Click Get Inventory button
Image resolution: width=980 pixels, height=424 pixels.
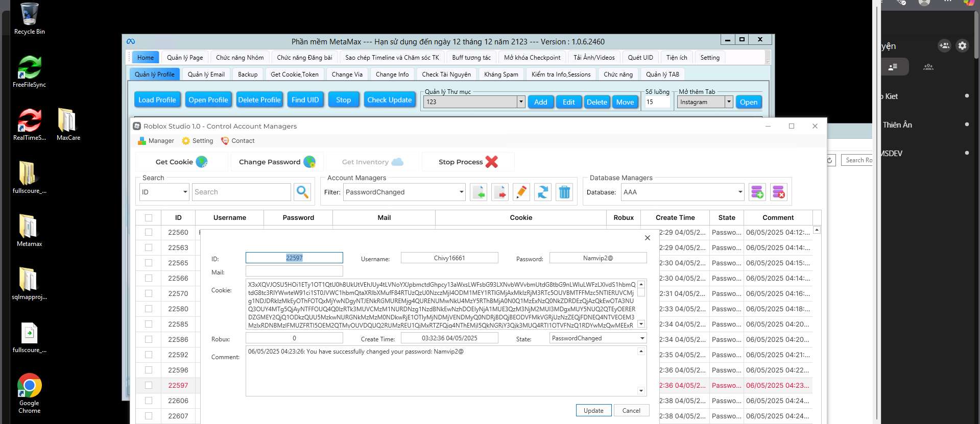pyautogui.click(x=372, y=162)
